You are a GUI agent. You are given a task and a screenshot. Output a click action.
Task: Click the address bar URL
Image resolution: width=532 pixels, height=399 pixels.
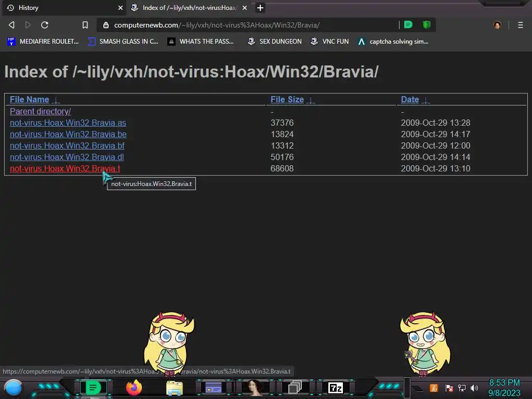pyautogui.click(x=217, y=25)
